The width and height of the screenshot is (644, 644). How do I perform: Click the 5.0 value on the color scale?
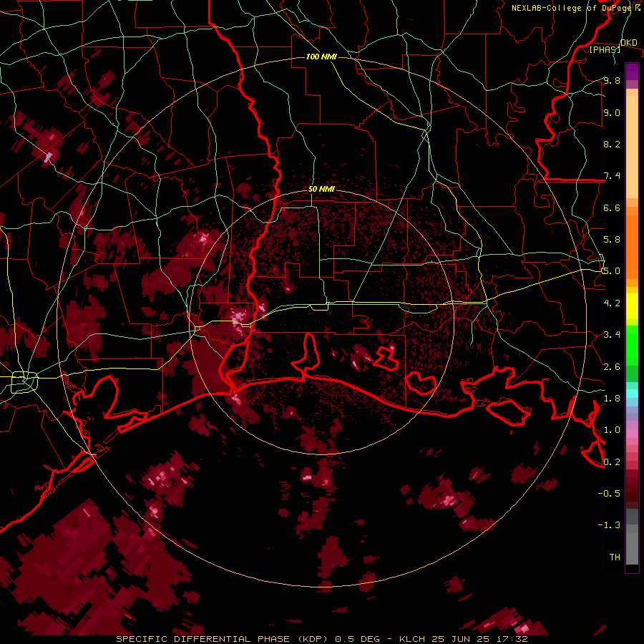[x=612, y=271]
